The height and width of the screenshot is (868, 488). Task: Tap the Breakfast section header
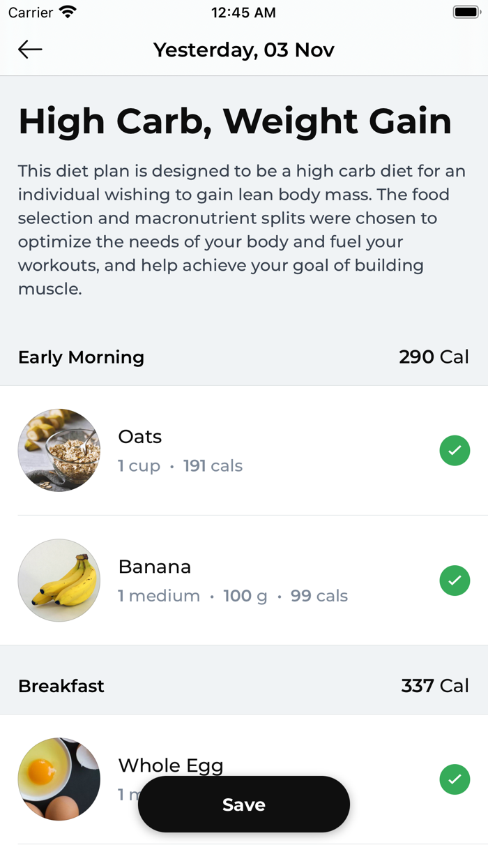point(61,686)
